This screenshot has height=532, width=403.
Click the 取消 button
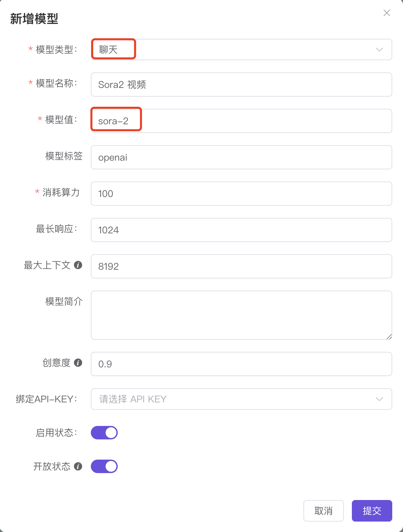point(323,511)
